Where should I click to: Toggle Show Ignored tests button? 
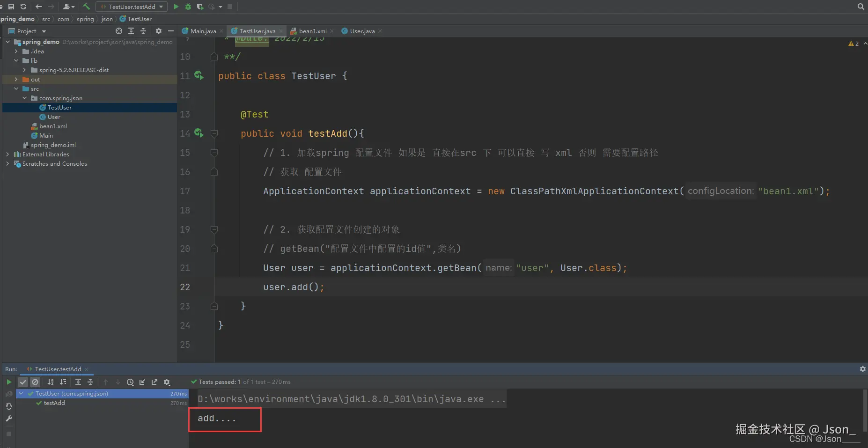point(35,382)
